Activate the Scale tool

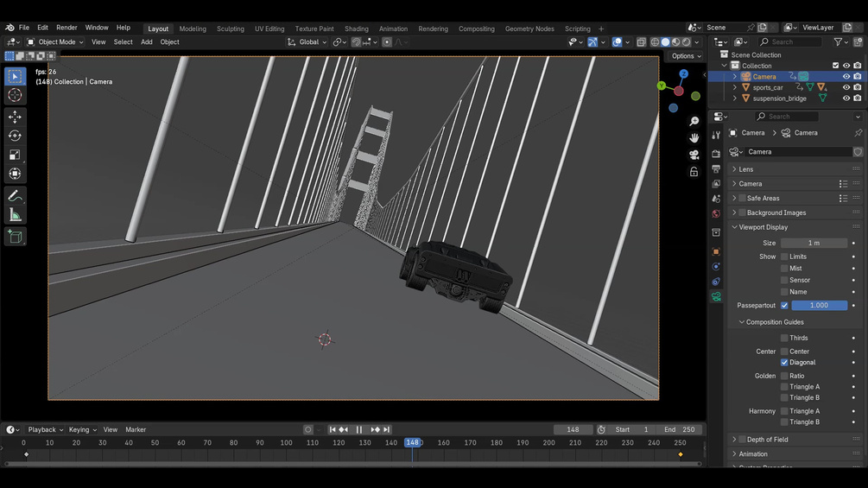pos(15,155)
